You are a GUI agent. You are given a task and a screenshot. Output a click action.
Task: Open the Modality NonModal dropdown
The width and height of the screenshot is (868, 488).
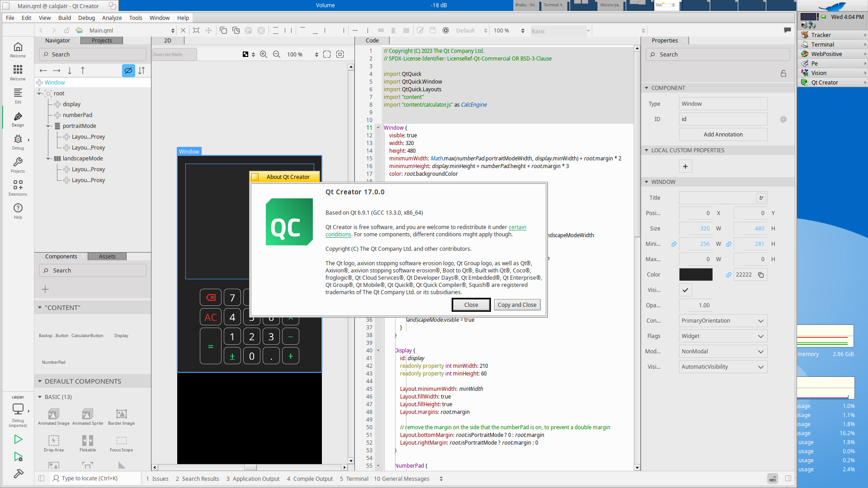(723, 352)
